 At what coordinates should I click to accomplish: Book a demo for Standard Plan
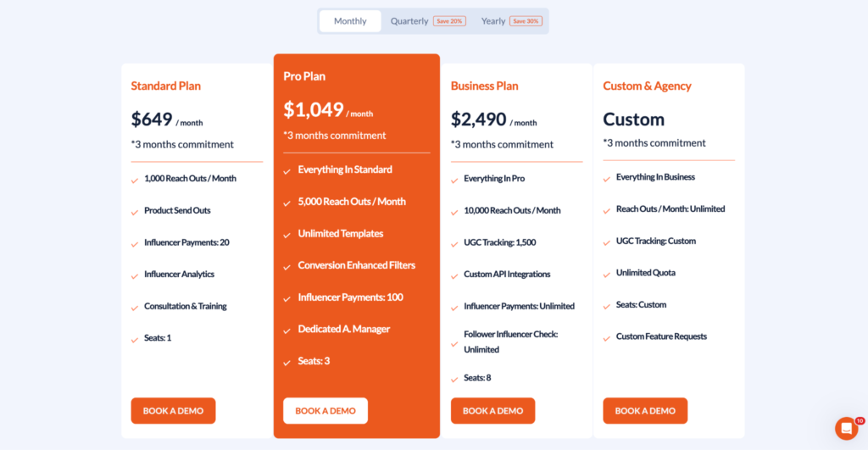pyautogui.click(x=173, y=411)
